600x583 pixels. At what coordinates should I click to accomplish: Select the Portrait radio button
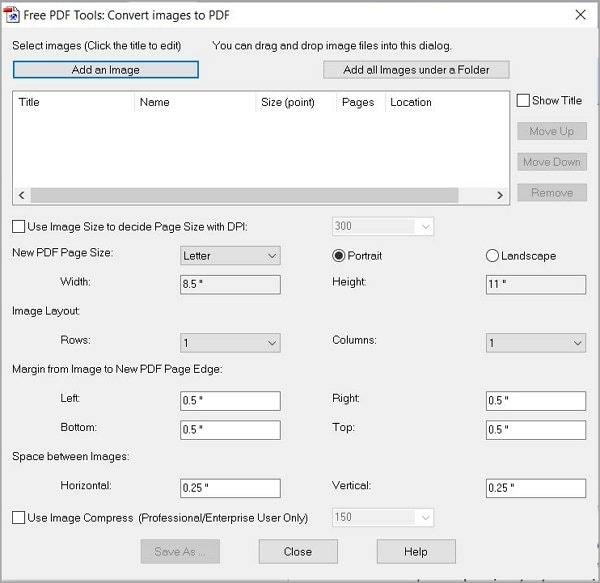pyautogui.click(x=338, y=256)
